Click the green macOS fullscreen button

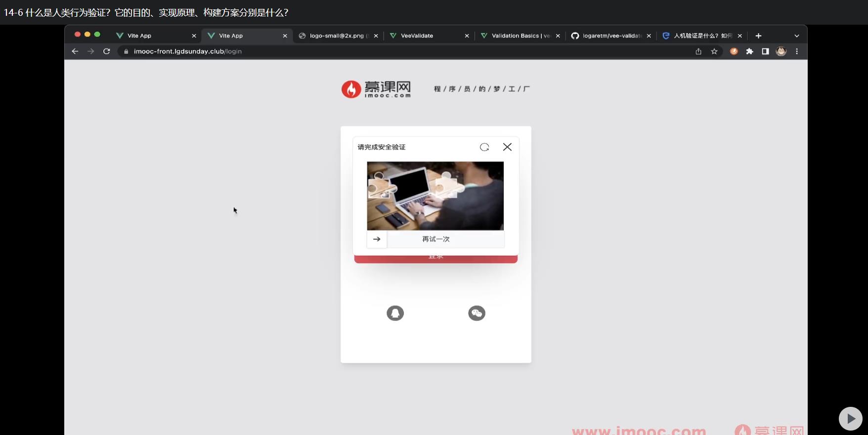pyautogui.click(x=97, y=34)
